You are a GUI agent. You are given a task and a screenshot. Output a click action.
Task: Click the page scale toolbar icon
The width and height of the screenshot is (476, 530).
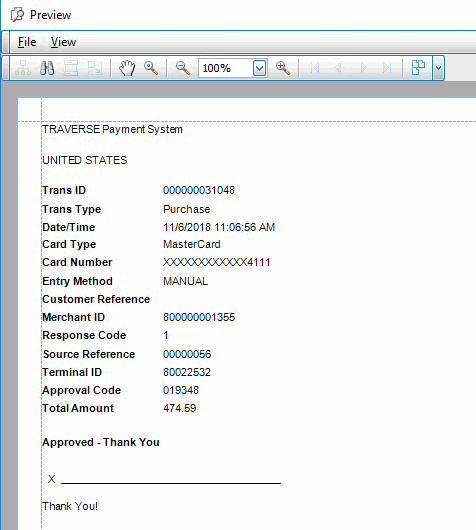click(x=94, y=68)
